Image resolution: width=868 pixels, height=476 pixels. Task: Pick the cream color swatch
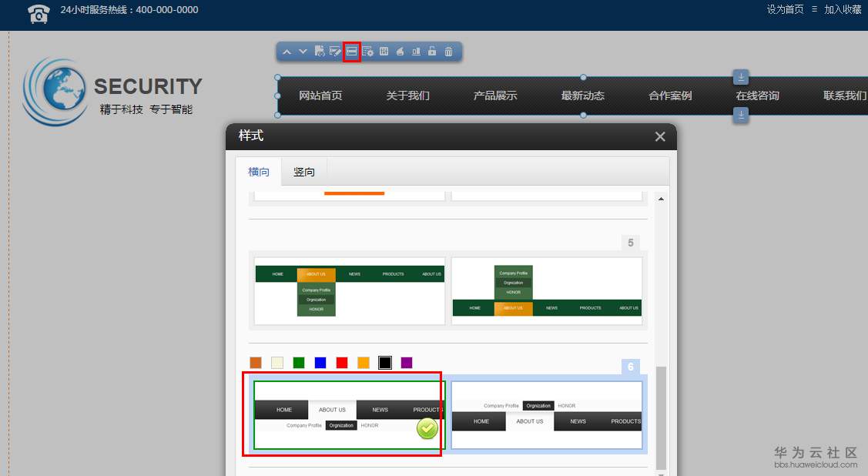tap(277, 363)
